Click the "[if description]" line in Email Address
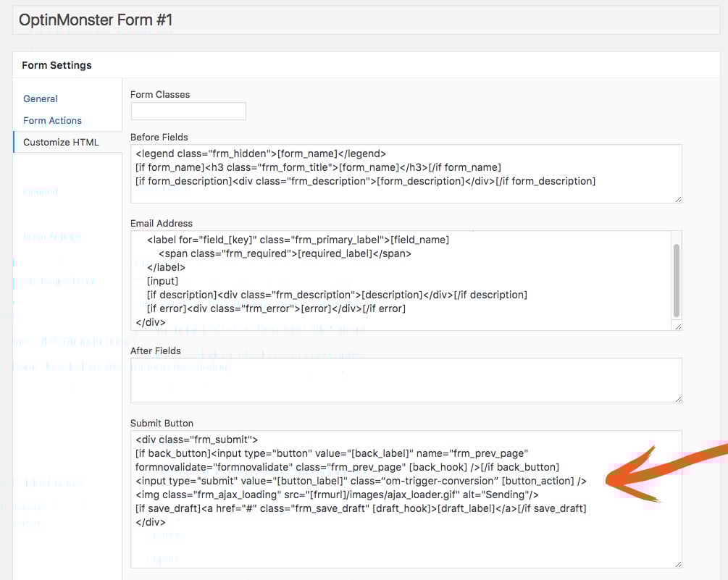This screenshot has height=580, width=728. point(337,295)
